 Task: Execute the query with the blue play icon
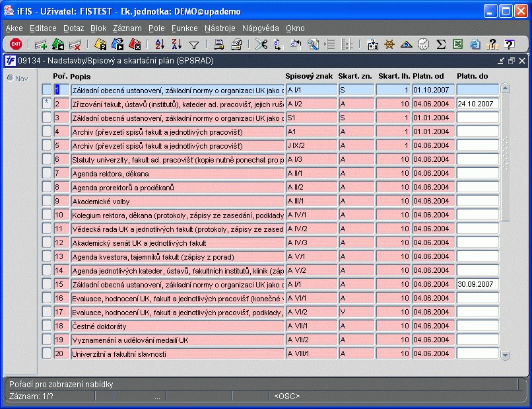click(x=117, y=44)
